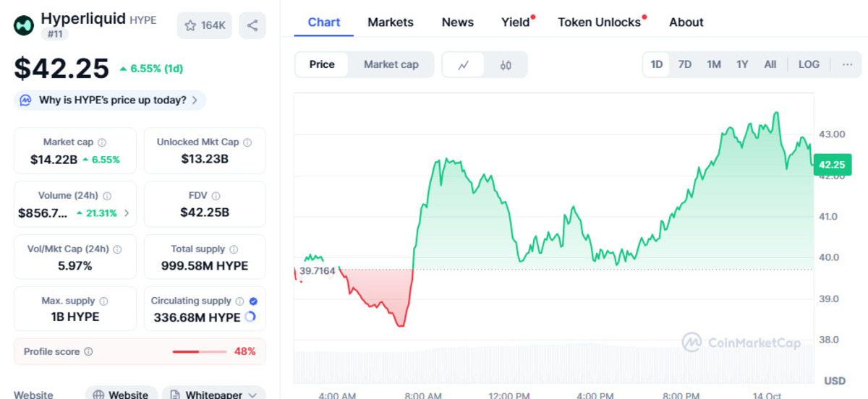Expand the Volume (24h) details arrow

point(127,213)
